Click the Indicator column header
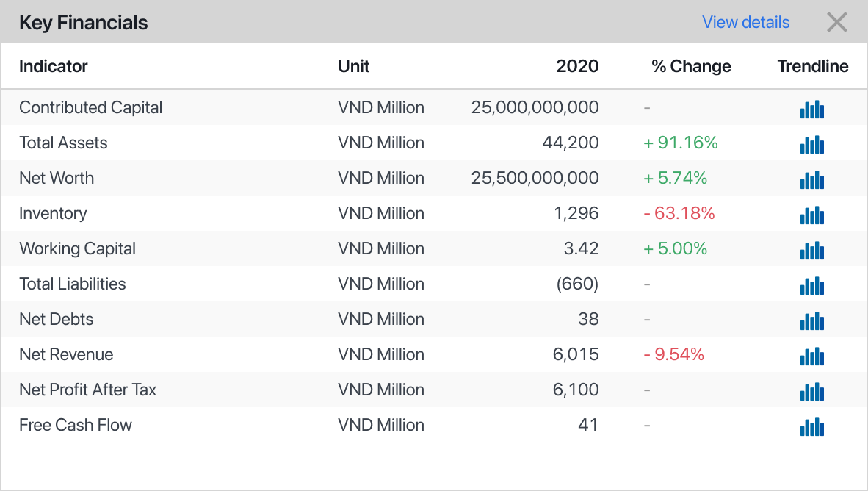The height and width of the screenshot is (491, 868). click(53, 66)
